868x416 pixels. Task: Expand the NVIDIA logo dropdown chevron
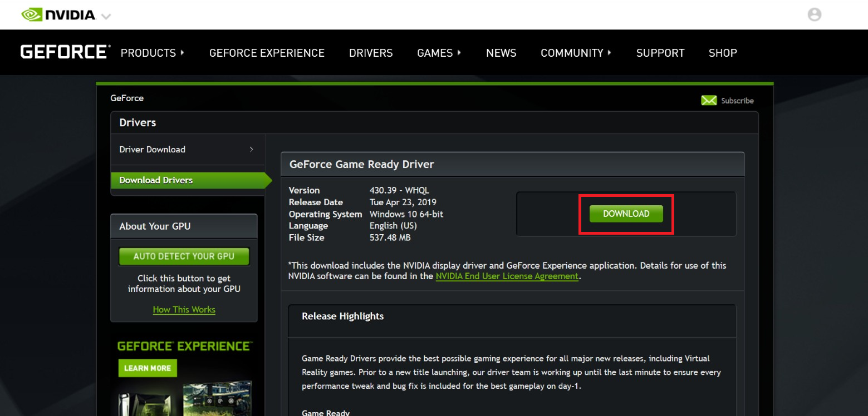point(106,16)
